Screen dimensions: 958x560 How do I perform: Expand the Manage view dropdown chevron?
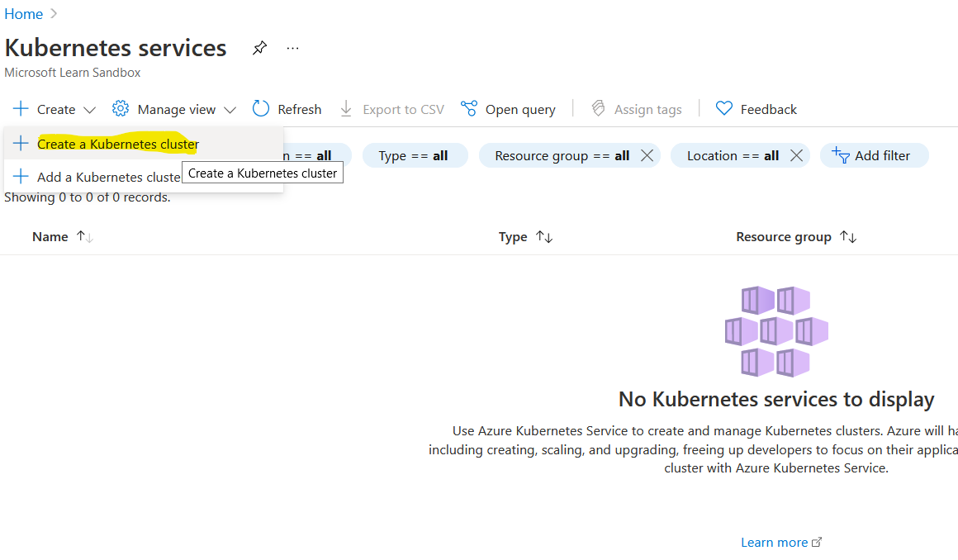click(230, 110)
